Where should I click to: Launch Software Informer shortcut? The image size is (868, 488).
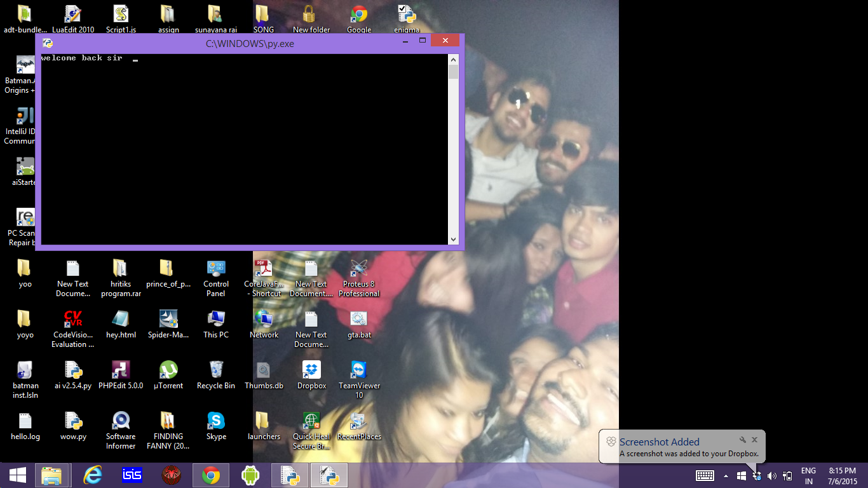[x=121, y=430]
